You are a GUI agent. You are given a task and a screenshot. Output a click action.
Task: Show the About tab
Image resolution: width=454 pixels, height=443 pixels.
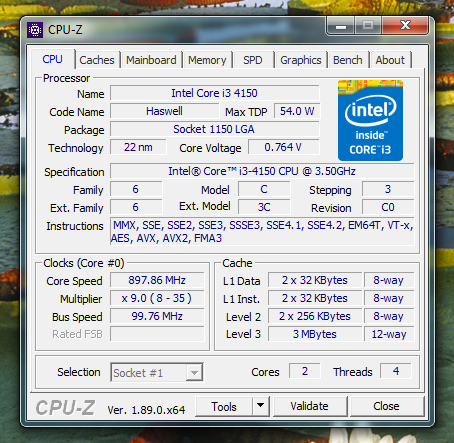tap(390, 60)
